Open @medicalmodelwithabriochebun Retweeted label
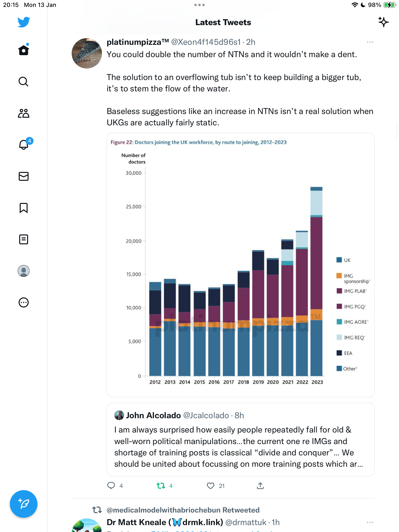Image resolution: width=399 pixels, height=532 pixels. click(183, 510)
